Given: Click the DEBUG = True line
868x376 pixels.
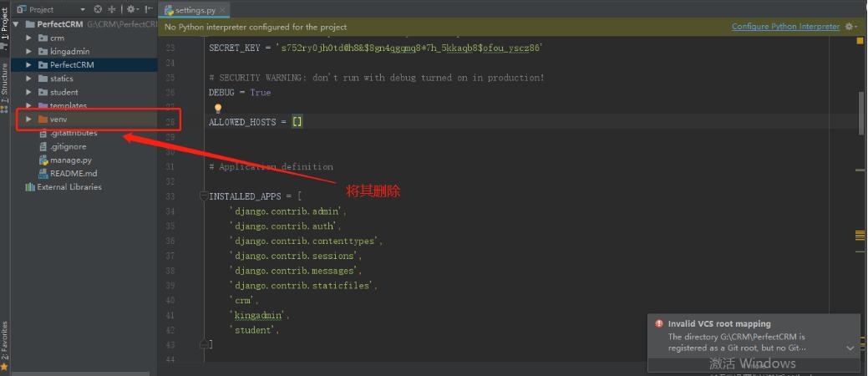Looking at the screenshot, I should [240, 93].
